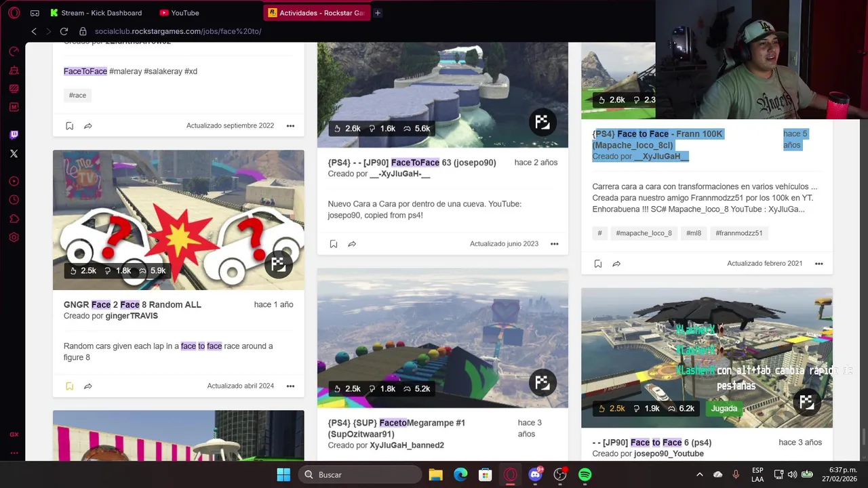Open more options for GNGR Face 2 Face 8

click(x=290, y=386)
